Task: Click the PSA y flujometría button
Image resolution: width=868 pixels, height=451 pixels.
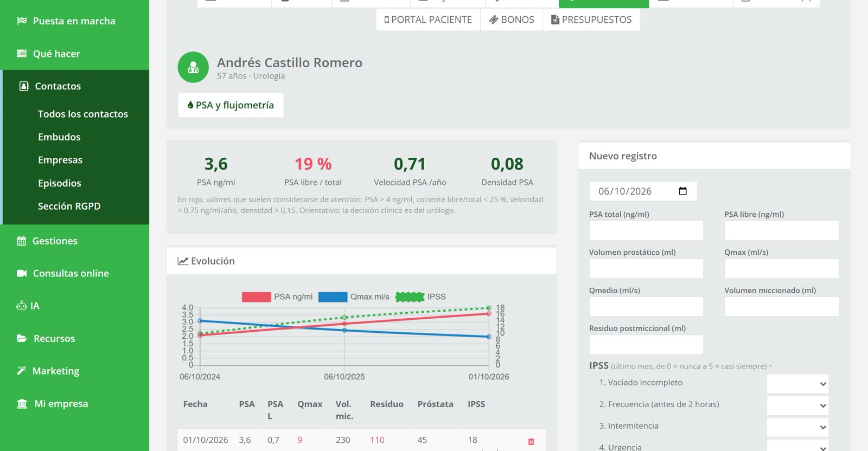Action: (x=231, y=105)
